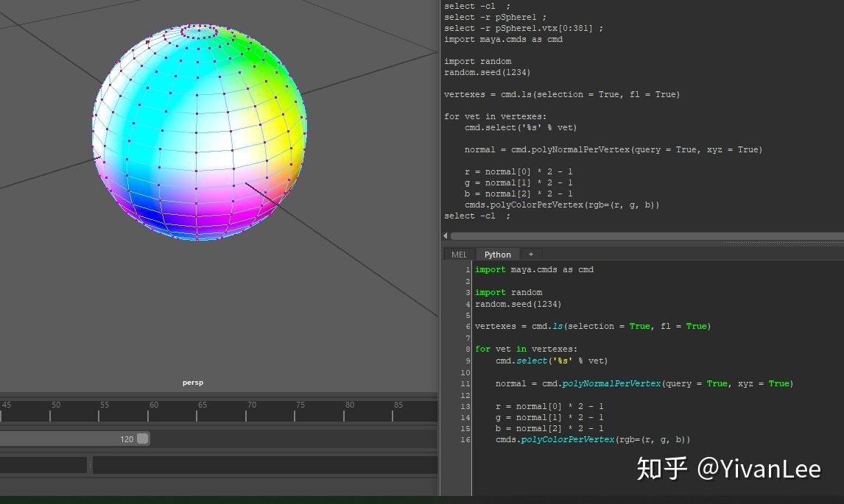Select the Python script tab
This screenshot has width=844, height=504.
click(497, 254)
